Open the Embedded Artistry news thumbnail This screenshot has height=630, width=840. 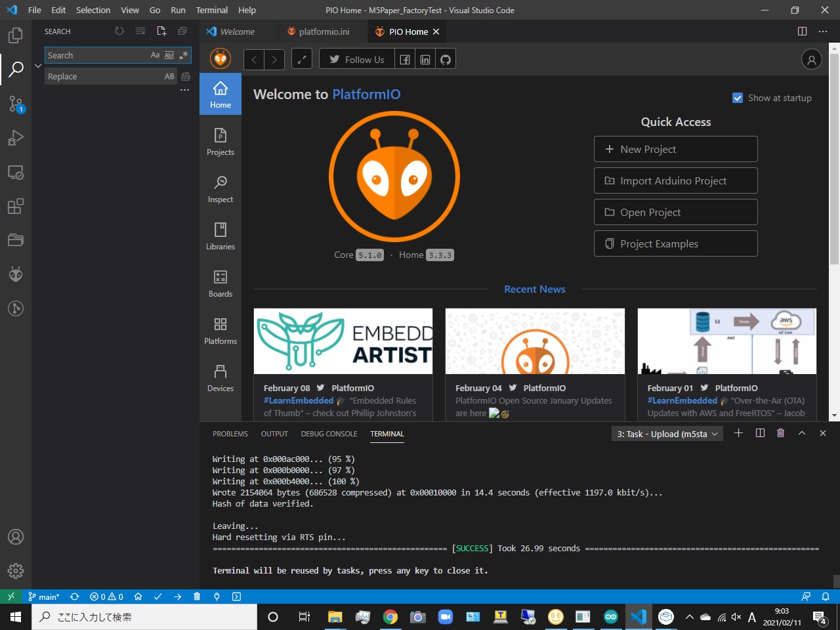click(x=343, y=341)
